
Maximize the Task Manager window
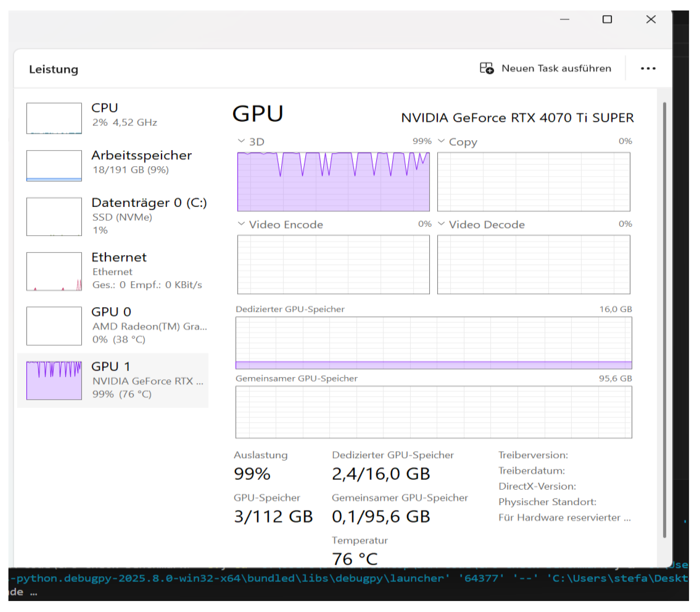click(x=607, y=19)
